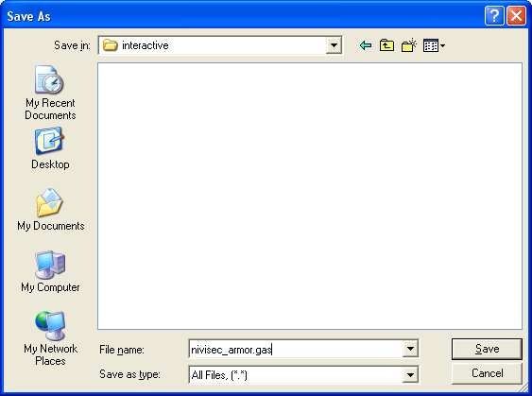The height and width of the screenshot is (396, 532).
Task: Click in the File name text field
Action: click(296, 349)
